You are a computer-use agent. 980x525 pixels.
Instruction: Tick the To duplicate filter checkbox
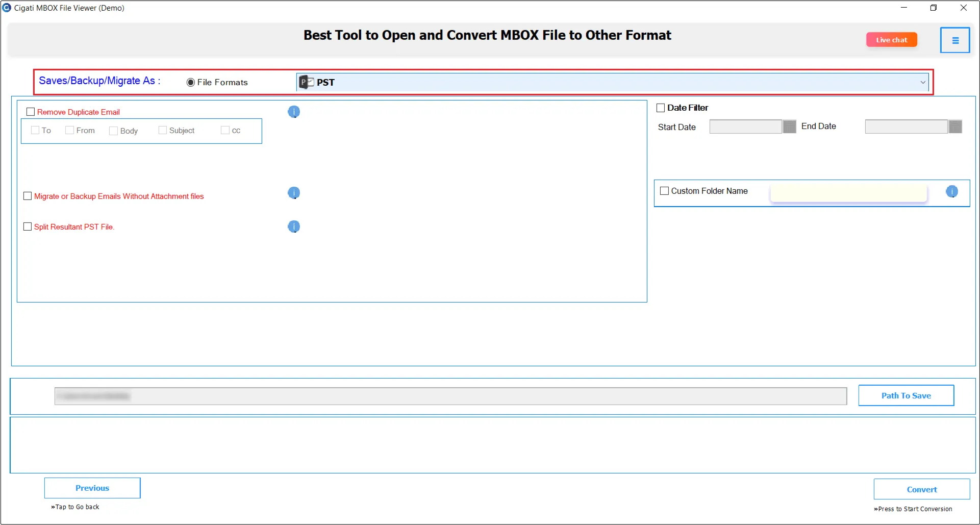click(x=35, y=130)
